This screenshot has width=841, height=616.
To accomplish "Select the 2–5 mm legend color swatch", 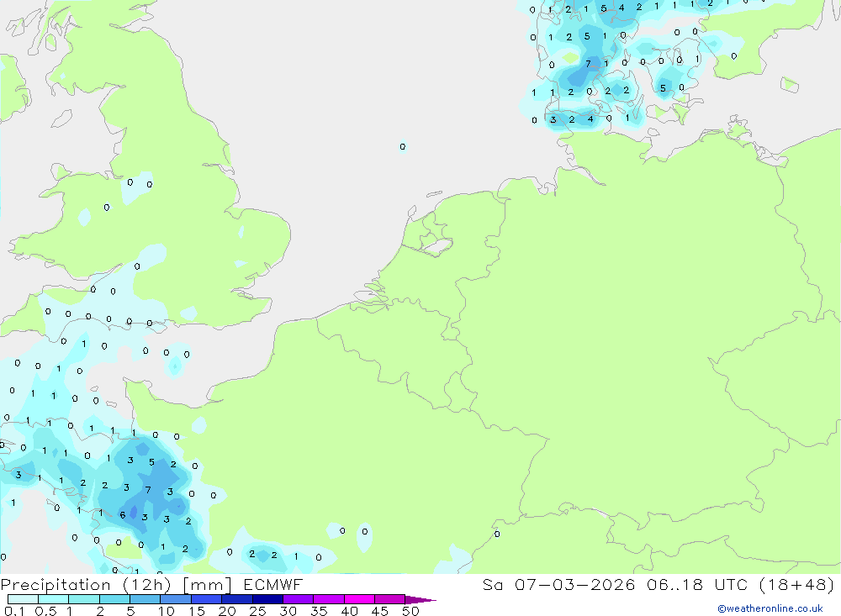I will click(114, 599).
